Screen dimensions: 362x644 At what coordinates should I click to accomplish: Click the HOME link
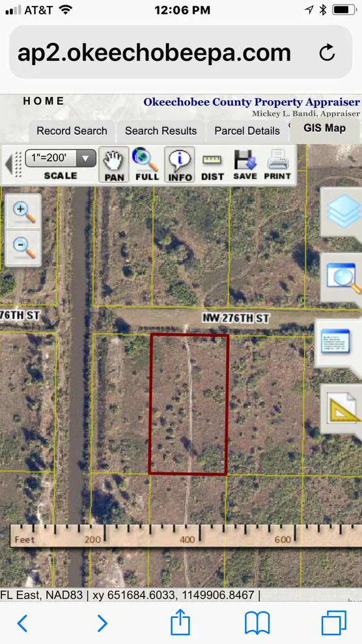click(x=44, y=101)
